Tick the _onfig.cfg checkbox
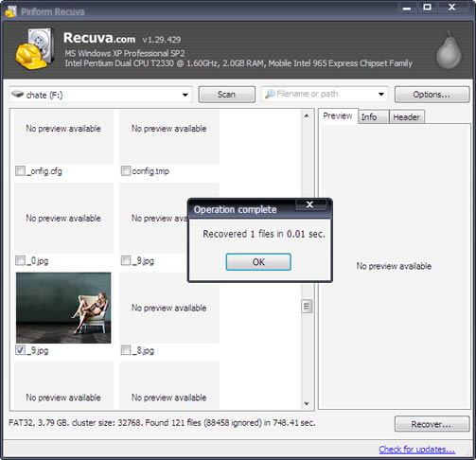 [x=20, y=171]
